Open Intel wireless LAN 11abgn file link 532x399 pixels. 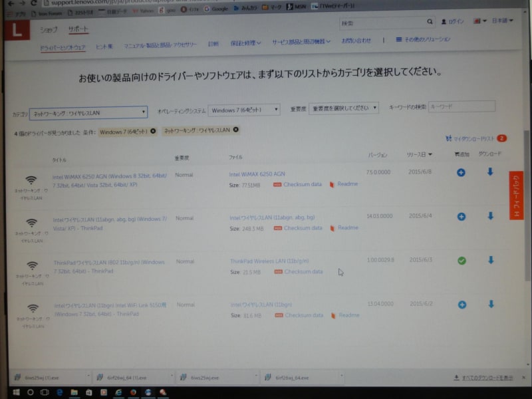272,217
